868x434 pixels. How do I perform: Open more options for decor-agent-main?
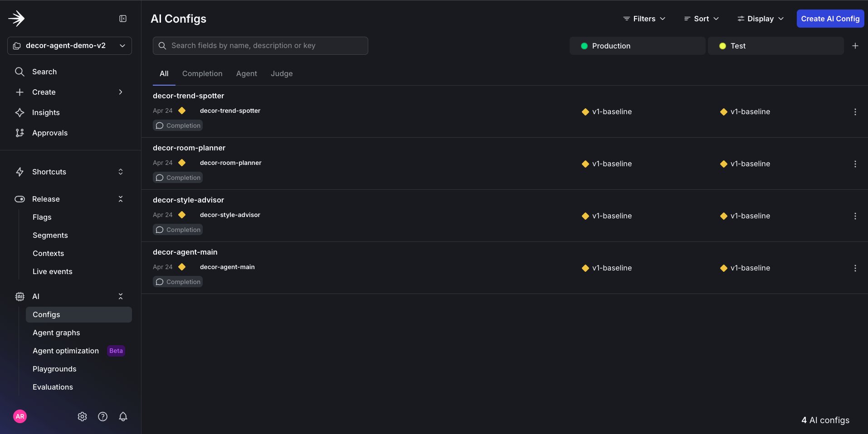[855, 268]
